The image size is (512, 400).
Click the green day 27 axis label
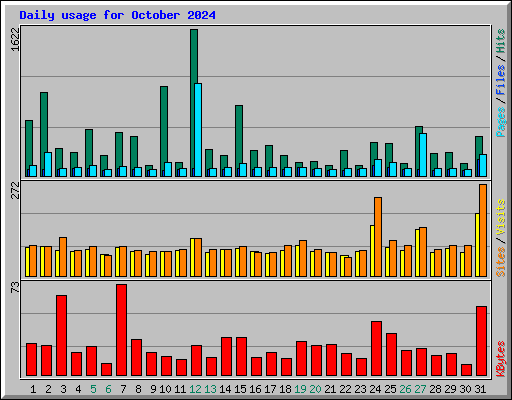(x=420, y=389)
